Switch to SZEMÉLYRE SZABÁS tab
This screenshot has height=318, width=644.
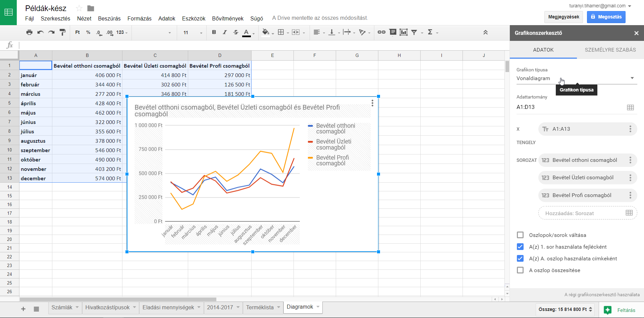click(610, 50)
